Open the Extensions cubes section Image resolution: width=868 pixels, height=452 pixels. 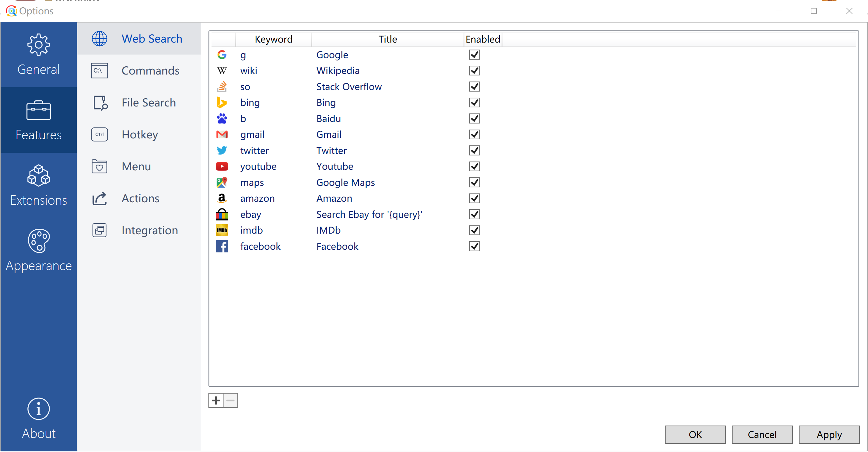(38, 185)
